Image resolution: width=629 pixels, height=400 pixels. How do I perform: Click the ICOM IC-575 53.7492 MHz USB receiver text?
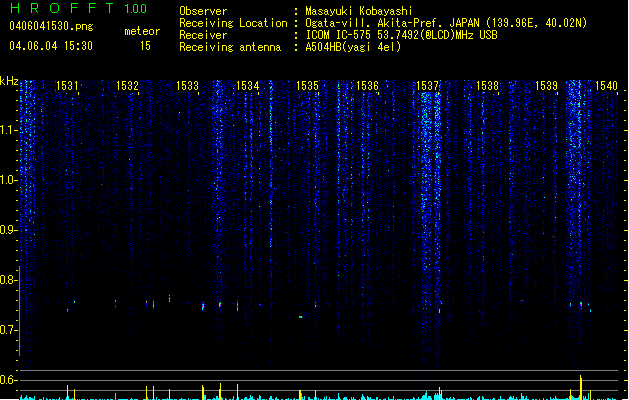[402, 35]
